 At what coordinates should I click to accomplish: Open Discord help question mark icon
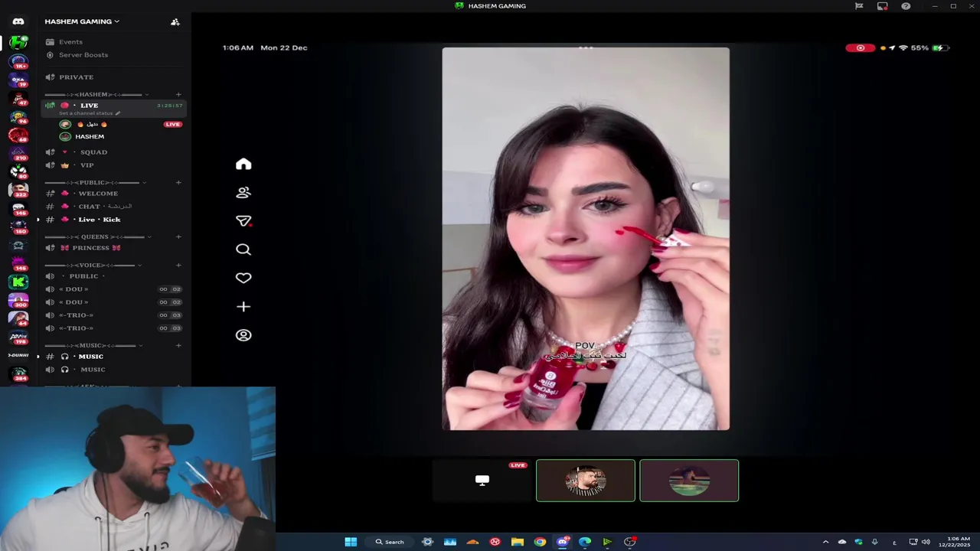[906, 6]
